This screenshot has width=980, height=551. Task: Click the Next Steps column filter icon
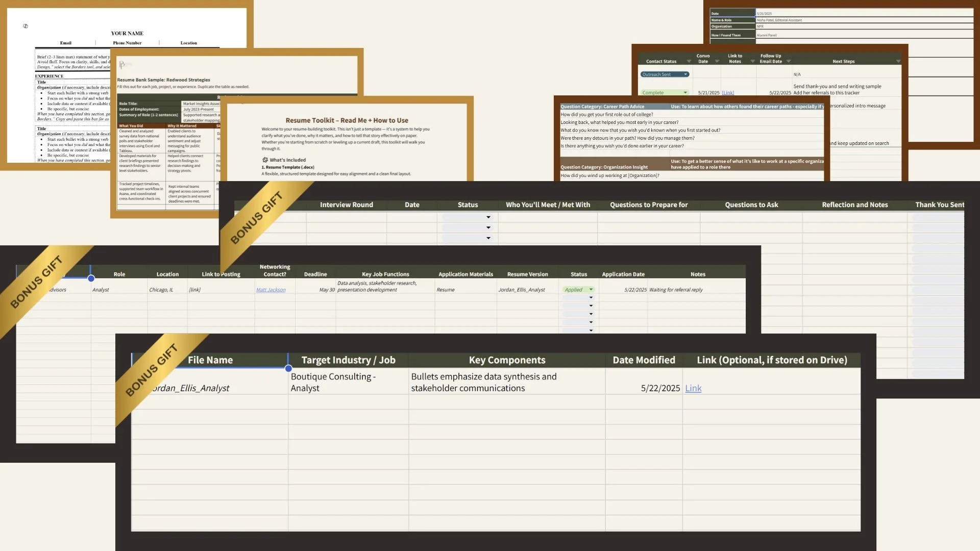pyautogui.click(x=898, y=62)
